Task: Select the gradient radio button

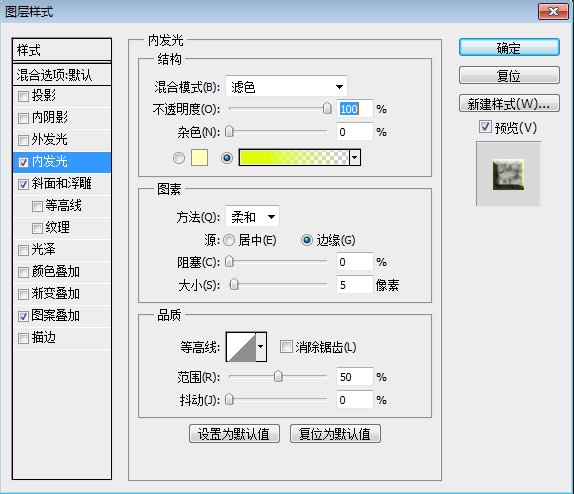Action: [227, 158]
